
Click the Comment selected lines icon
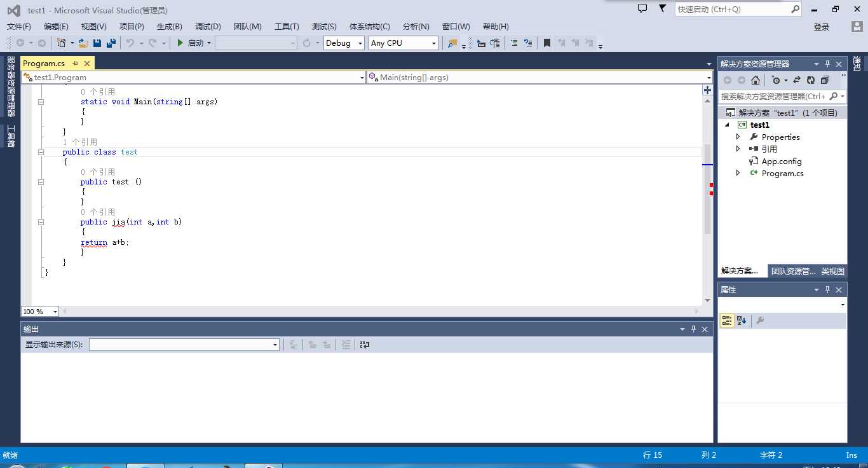(x=513, y=43)
